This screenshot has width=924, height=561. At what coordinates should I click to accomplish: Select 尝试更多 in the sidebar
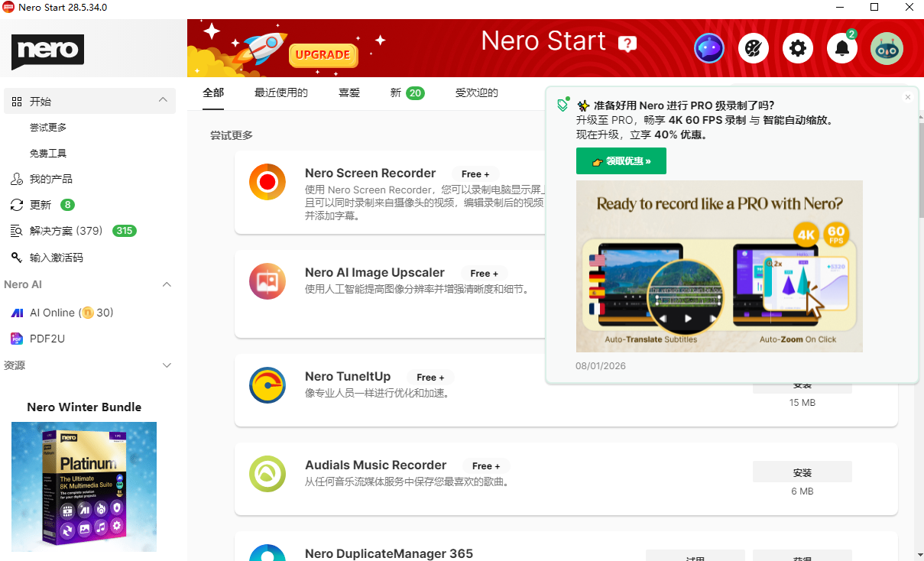(x=48, y=128)
